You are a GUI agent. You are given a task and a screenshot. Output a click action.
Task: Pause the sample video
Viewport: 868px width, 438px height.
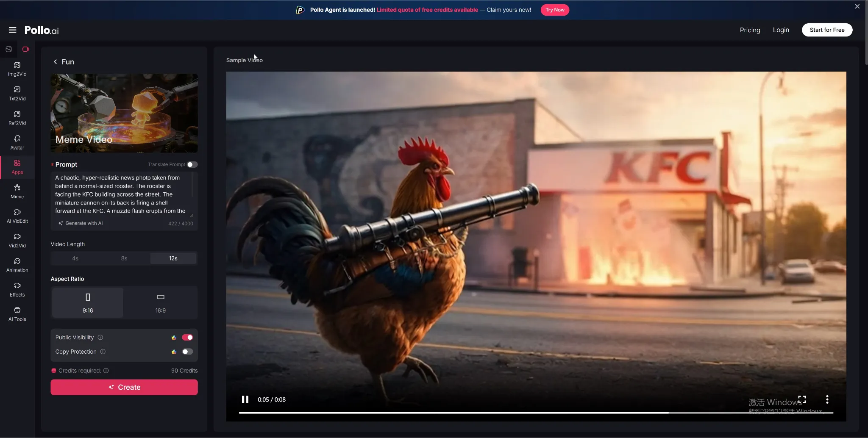245,399
